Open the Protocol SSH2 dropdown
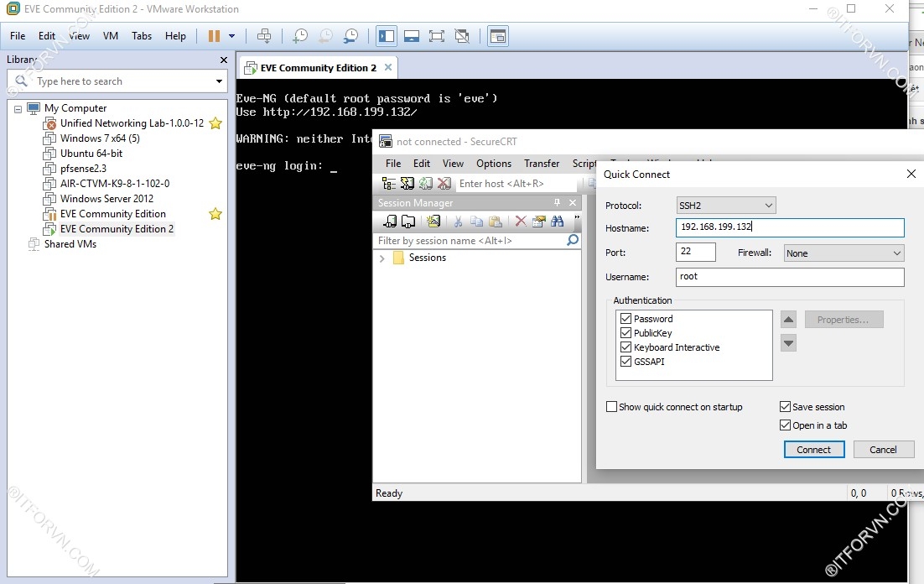924x584 pixels. tap(725, 206)
